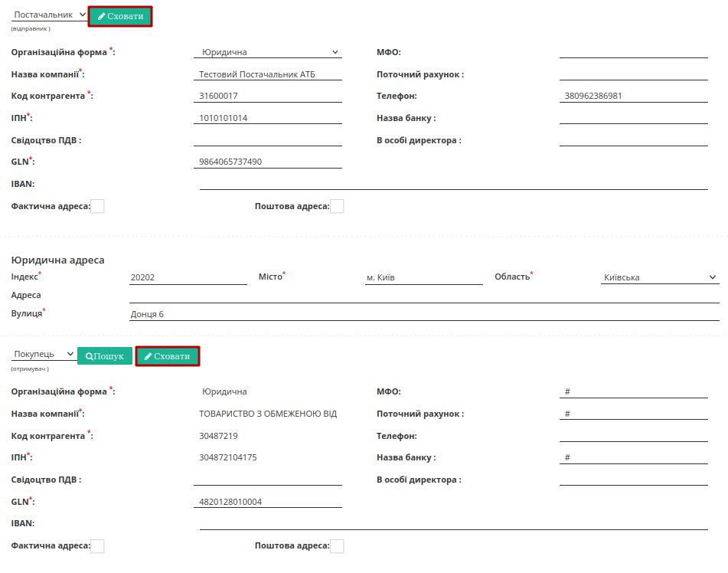Tick the supplier Фактична адреса checkbox

coord(97,206)
